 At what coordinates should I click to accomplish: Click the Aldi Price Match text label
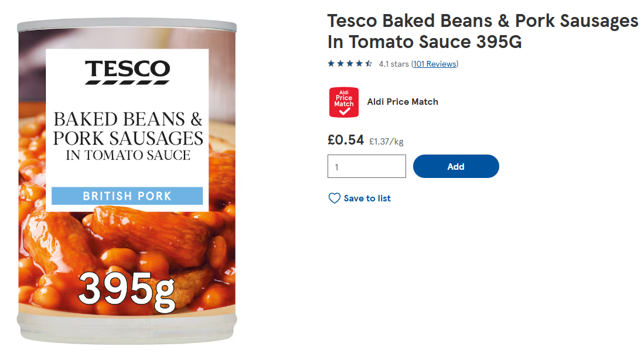click(402, 102)
